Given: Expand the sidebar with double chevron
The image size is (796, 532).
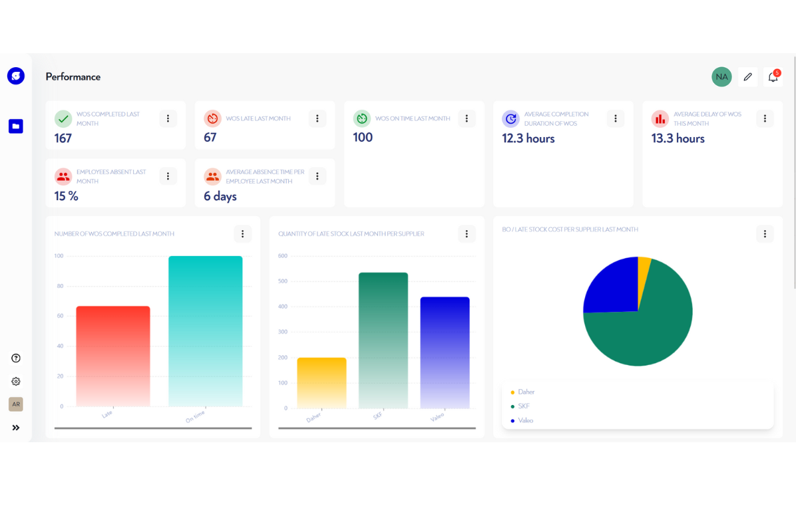Looking at the screenshot, I should (16, 428).
